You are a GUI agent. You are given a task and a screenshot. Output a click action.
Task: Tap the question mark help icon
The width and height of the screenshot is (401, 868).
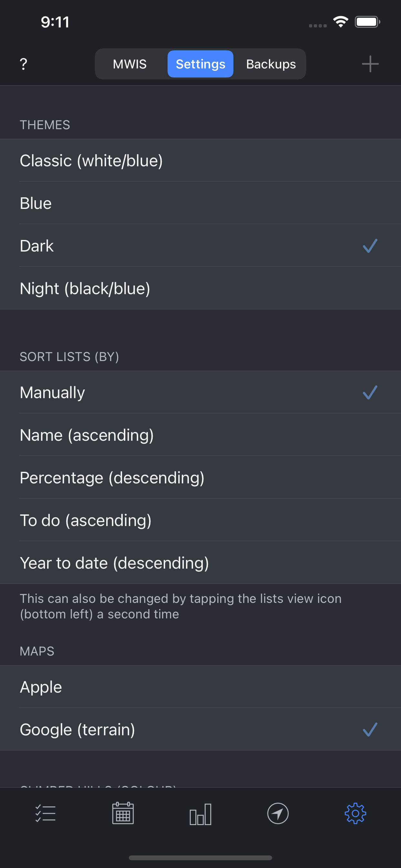[24, 64]
